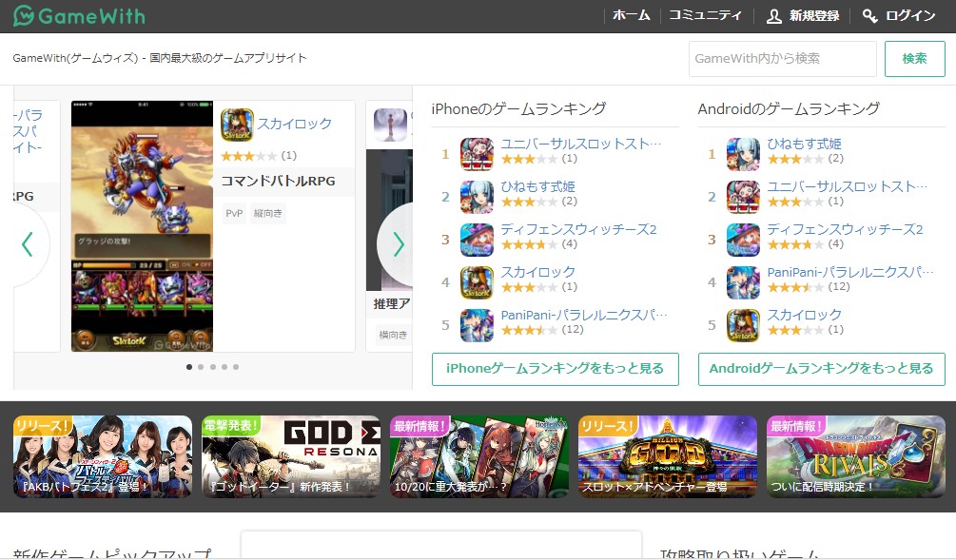This screenshot has height=560, width=956.
Task: Click GameWith(ゲームウィズ) site tagline text
Action: coord(160,58)
